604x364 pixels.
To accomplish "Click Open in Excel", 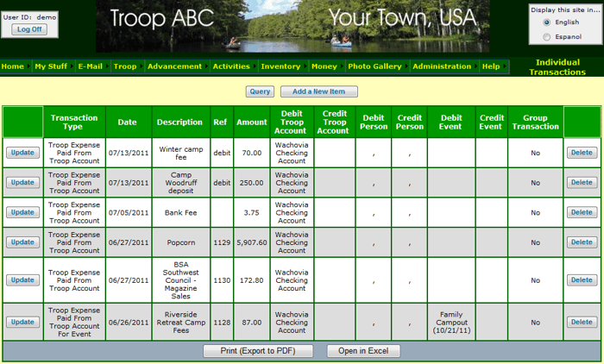I will 363,351.
